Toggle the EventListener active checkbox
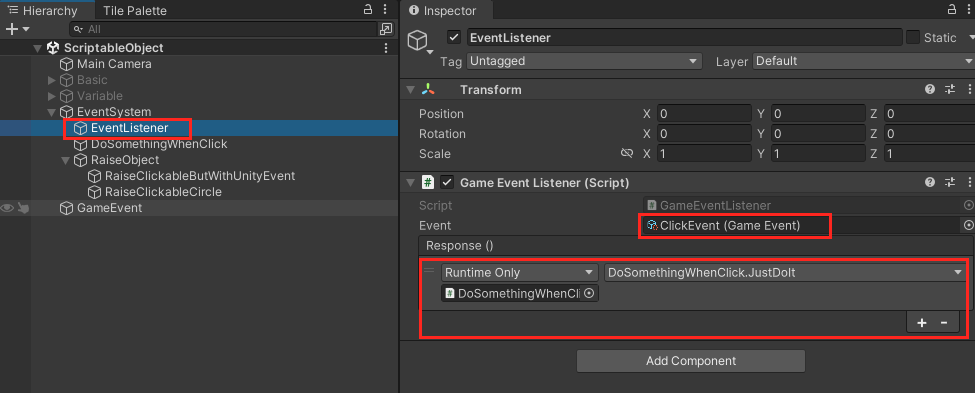This screenshot has width=975, height=393. [454, 37]
